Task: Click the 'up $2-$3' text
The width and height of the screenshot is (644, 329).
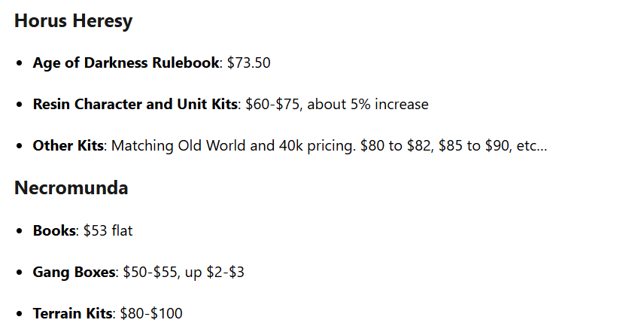Action: point(215,272)
